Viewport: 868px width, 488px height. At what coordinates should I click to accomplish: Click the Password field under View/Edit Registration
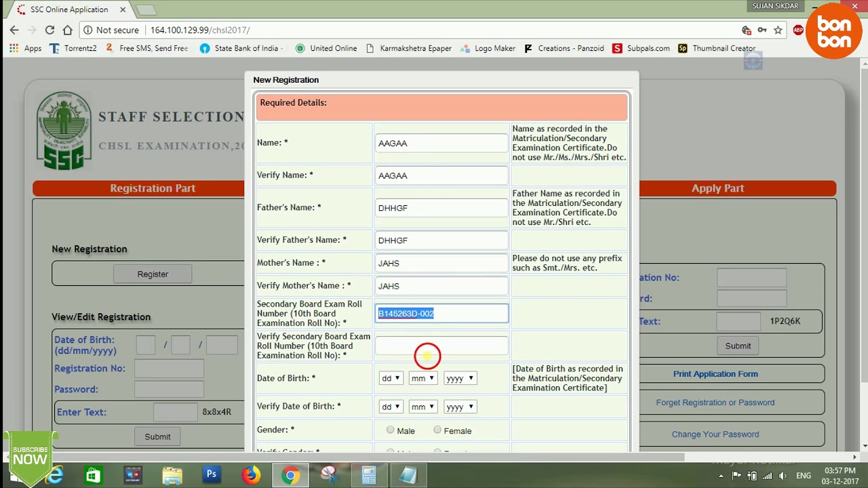click(x=169, y=389)
